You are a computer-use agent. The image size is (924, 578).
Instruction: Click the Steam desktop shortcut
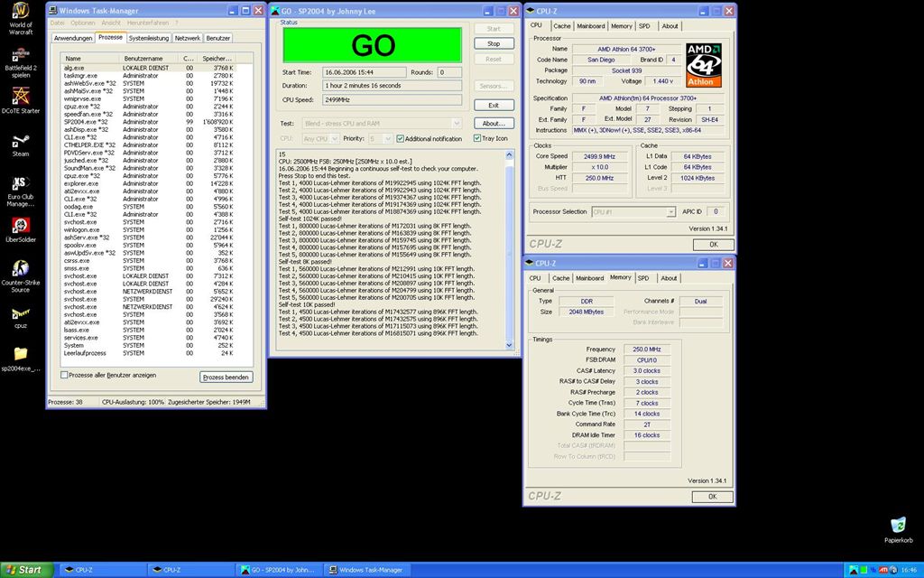click(21, 145)
